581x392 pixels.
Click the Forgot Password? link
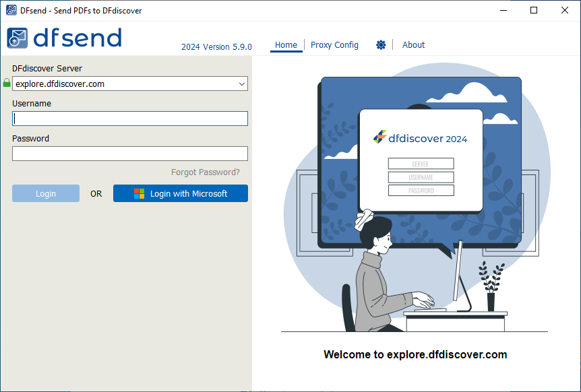click(206, 172)
